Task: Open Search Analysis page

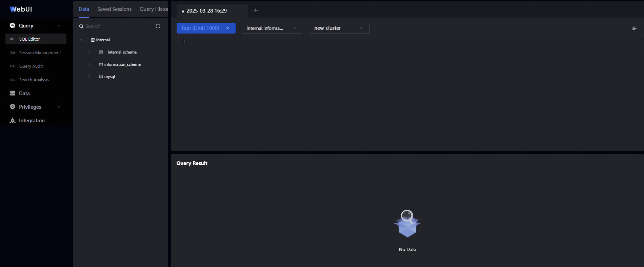Action: pos(36,80)
